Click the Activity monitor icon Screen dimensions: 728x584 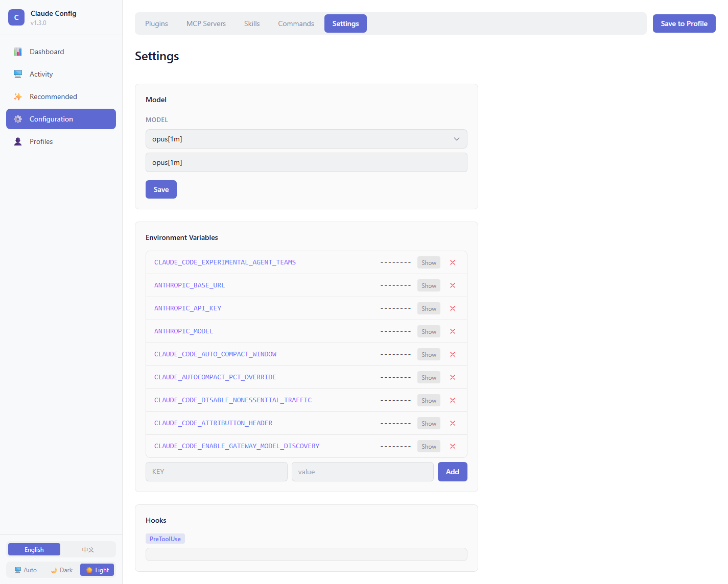pyautogui.click(x=18, y=74)
